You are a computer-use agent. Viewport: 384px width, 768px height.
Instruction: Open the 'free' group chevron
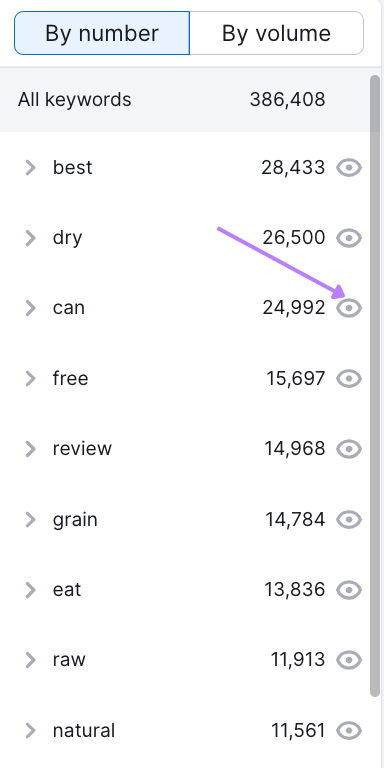click(x=30, y=379)
